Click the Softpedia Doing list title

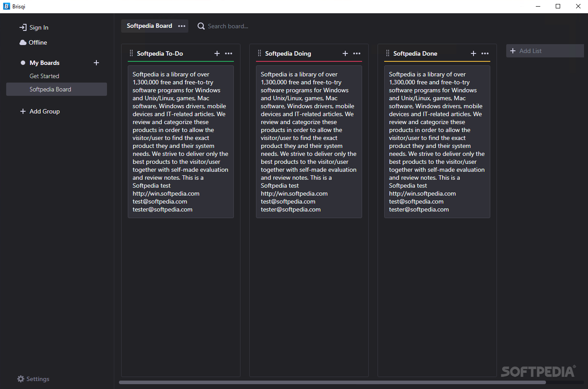tap(288, 53)
